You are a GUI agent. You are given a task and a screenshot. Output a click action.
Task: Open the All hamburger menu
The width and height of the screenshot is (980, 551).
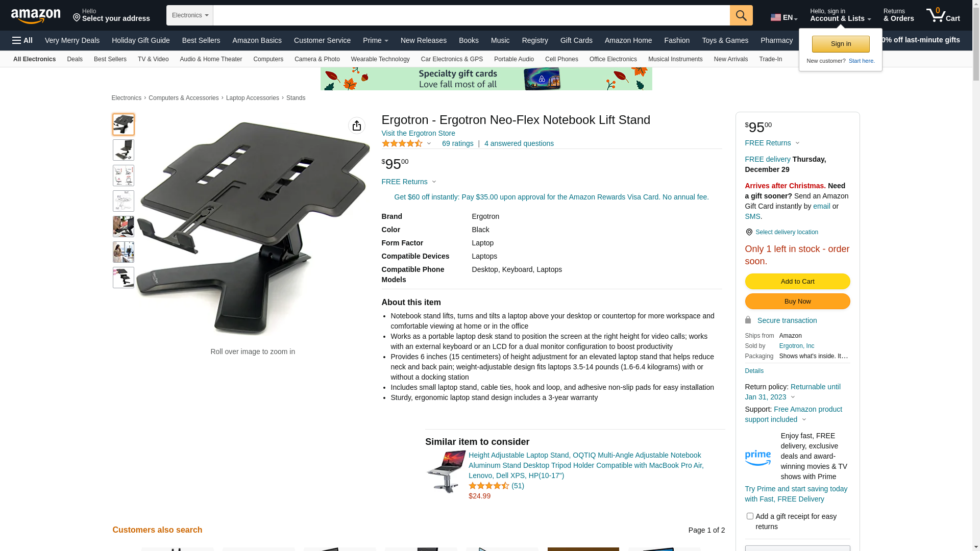tap(22, 40)
